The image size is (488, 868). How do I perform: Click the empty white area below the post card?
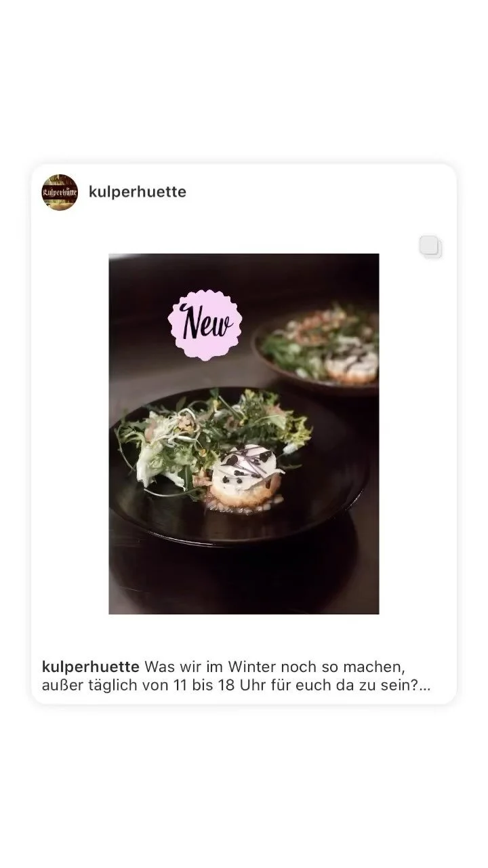click(x=244, y=787)
